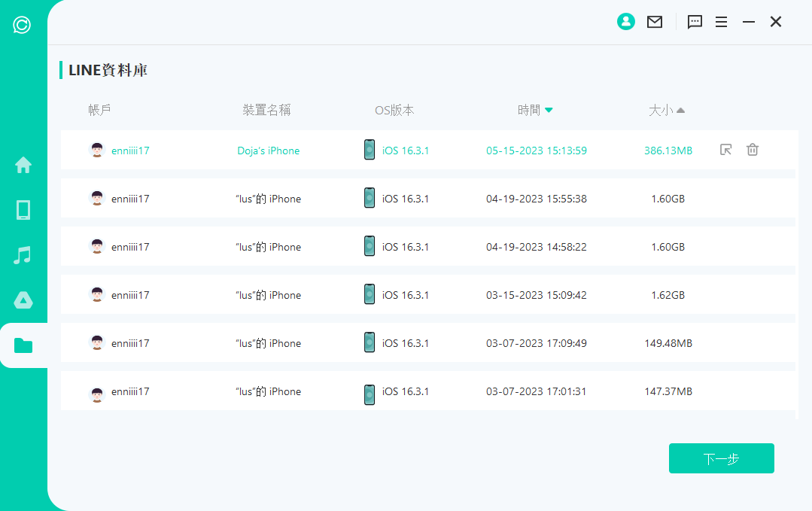Click the mail envelope icon
The image size is (812, 511).
(655, 22)
